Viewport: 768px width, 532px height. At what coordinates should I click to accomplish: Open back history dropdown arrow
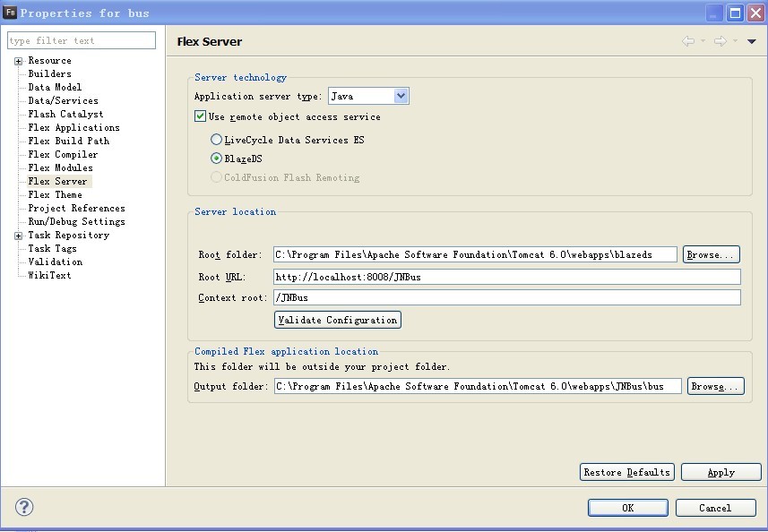[x=703, y=41]
